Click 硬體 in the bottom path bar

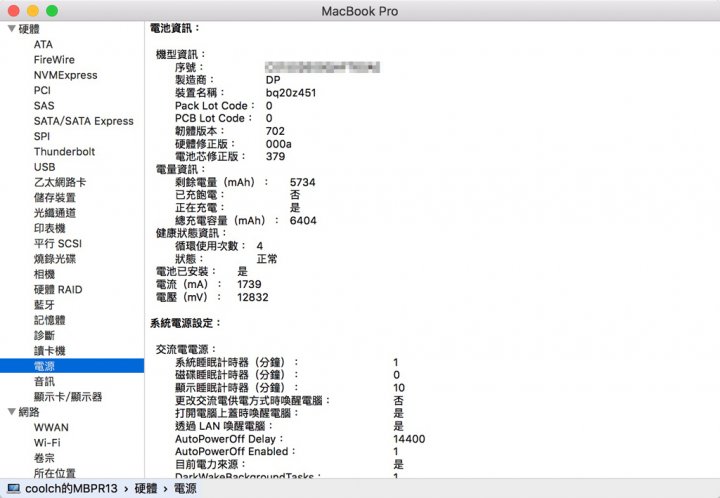146,488
